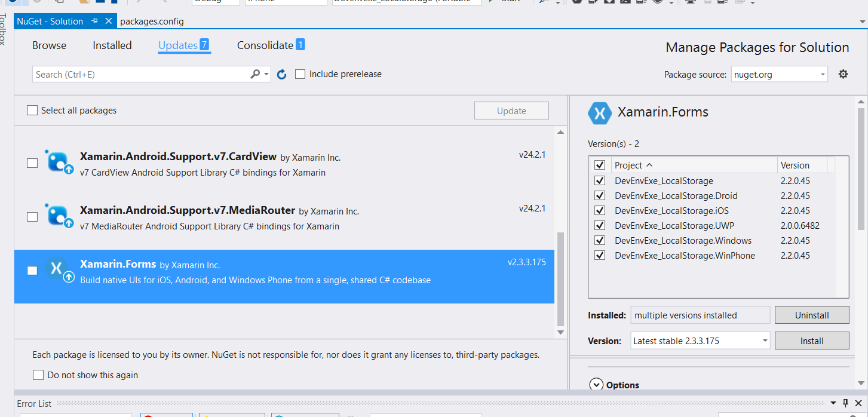
Task: Click the CardView package icon
Action: click(59, 162)
